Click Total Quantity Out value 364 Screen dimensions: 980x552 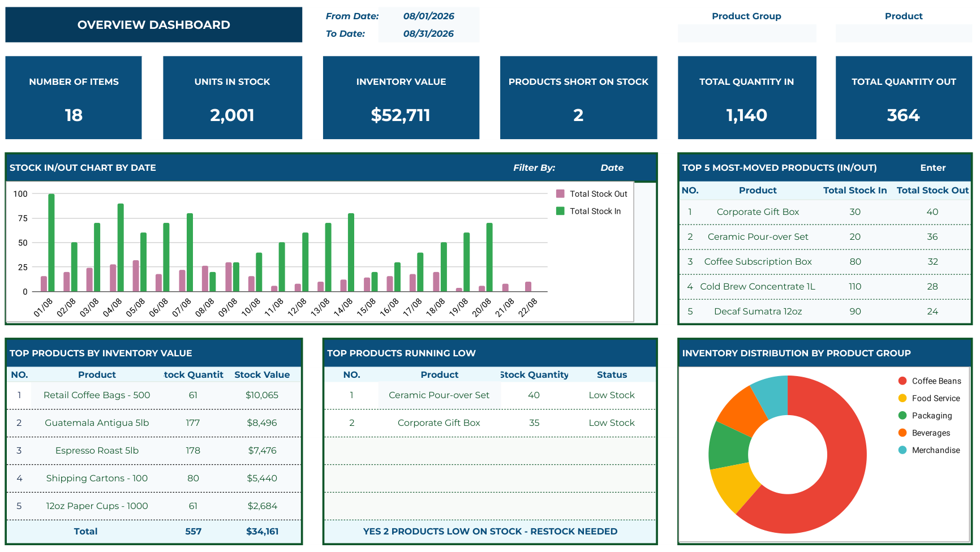904,115
